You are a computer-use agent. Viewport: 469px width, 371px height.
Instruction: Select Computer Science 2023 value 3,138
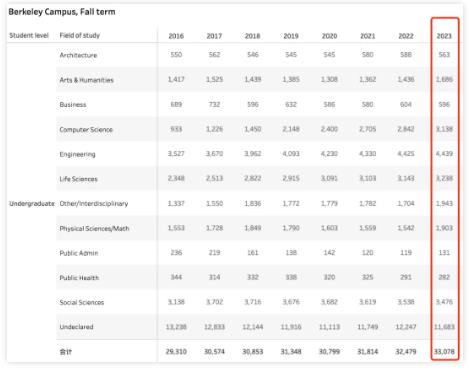[444, 129]
